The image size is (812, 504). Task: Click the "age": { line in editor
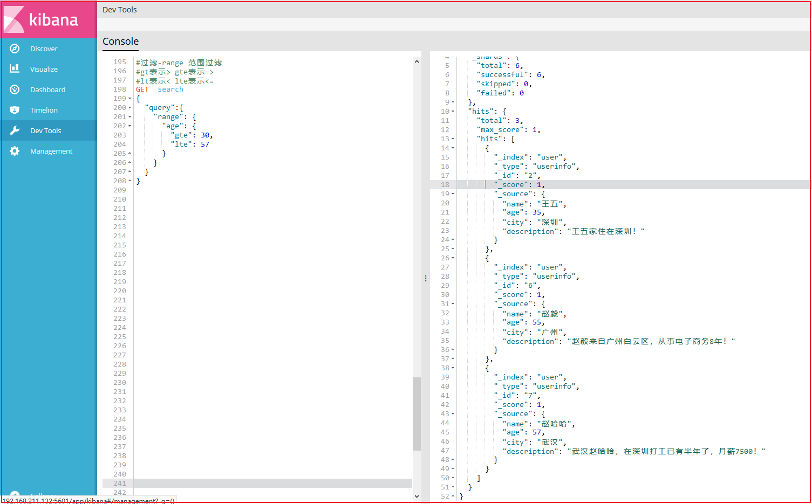click(x=179, y=126)
